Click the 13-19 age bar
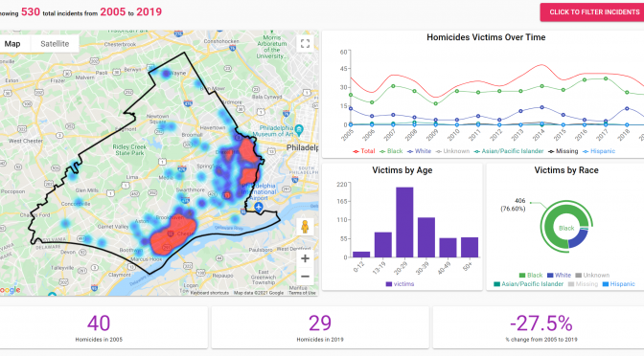The width and height of the screenshot is (644, 356). [383, 245]
